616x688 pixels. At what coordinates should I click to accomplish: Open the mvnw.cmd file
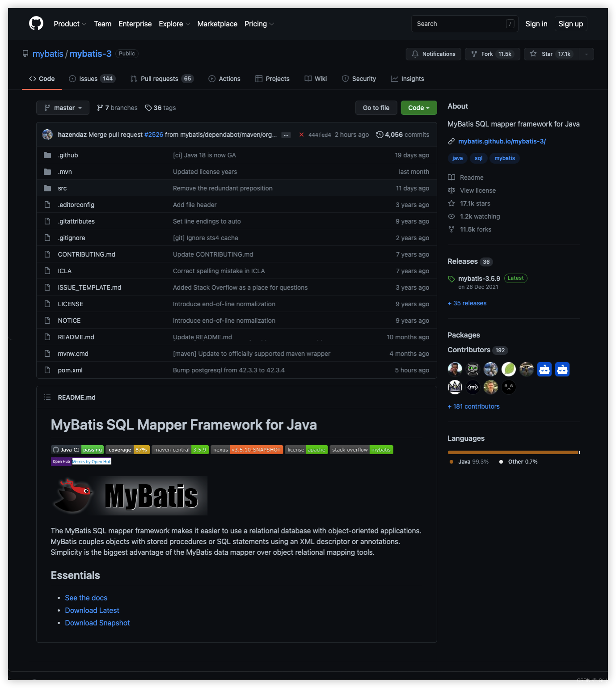(73, 354)
